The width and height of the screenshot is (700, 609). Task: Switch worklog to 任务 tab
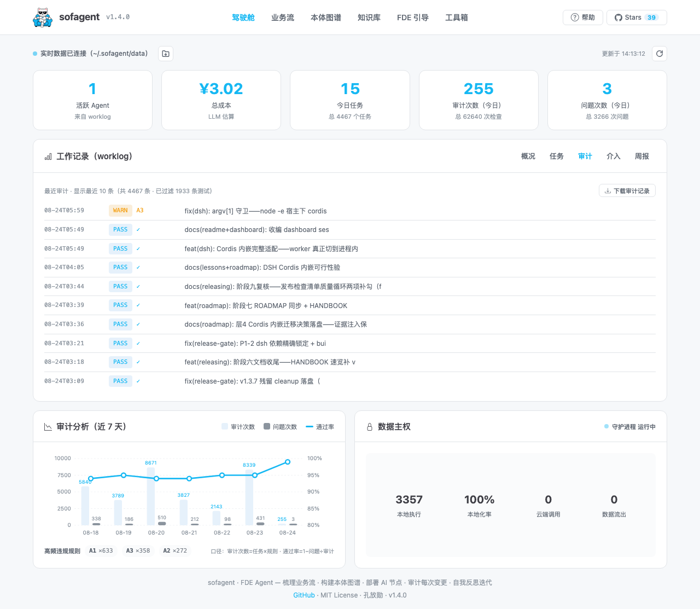[x=557, y=156]
